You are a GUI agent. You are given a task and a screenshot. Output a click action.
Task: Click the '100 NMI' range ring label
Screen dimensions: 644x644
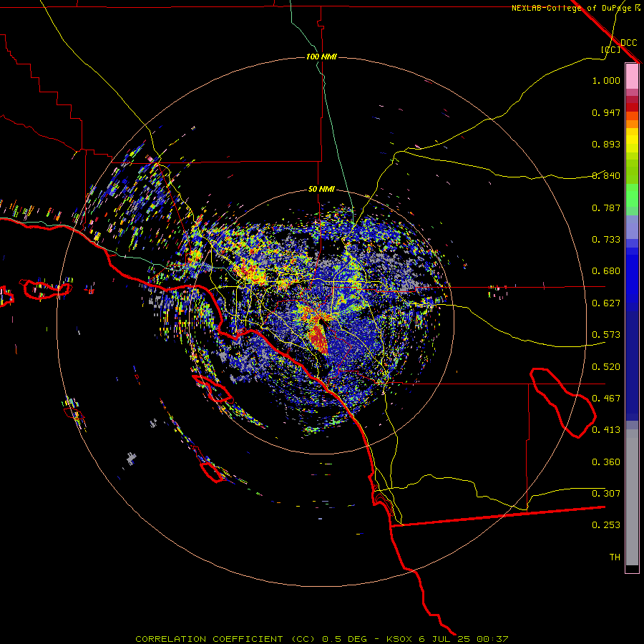[321, 57]
